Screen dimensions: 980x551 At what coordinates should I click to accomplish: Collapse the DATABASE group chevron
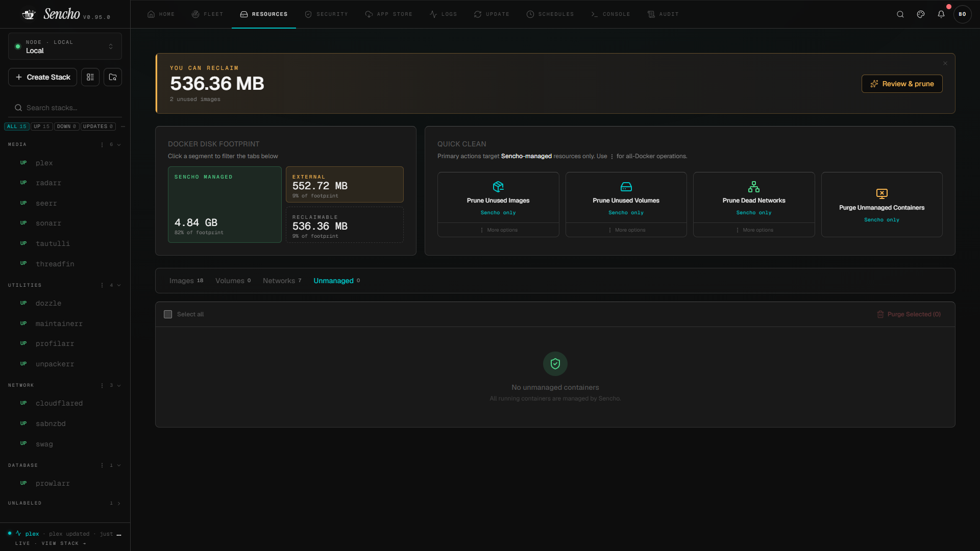119,465
